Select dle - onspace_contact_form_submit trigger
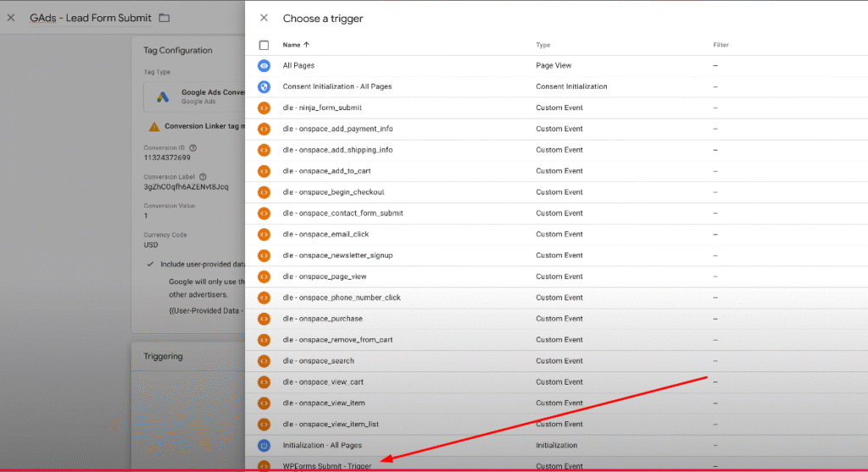This screenshot has height=472, width=868. tap(342, 213)
